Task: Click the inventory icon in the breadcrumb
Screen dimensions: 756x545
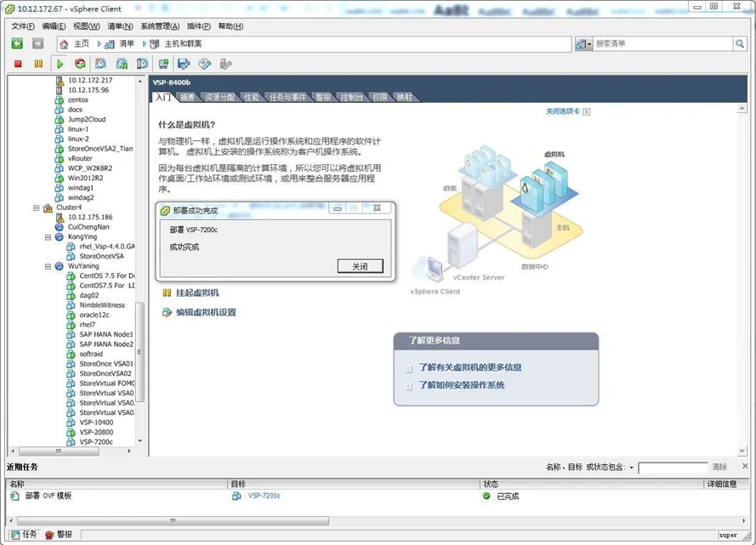Action: 110,44
